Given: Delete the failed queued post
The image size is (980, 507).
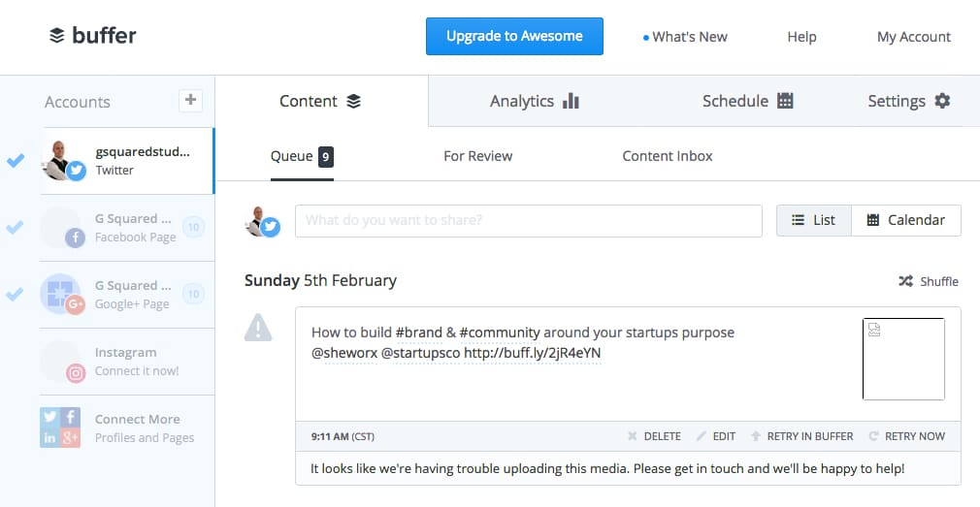Looking at the screenshot, I should pos(654,436).
